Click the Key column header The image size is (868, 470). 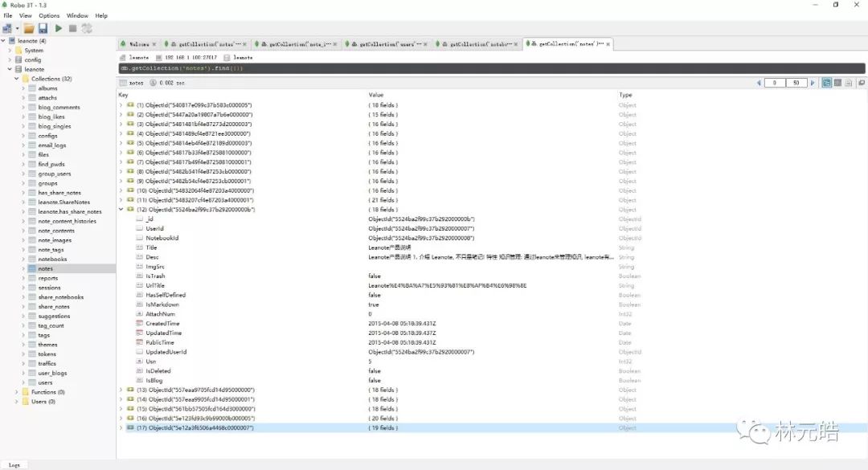pos(123,95)
